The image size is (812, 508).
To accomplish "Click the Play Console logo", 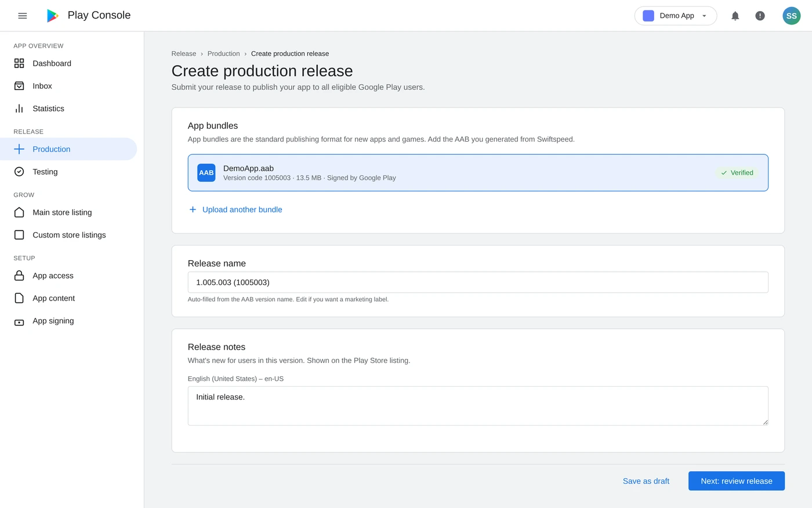I will pyautogui.click(x=53, y=15).
